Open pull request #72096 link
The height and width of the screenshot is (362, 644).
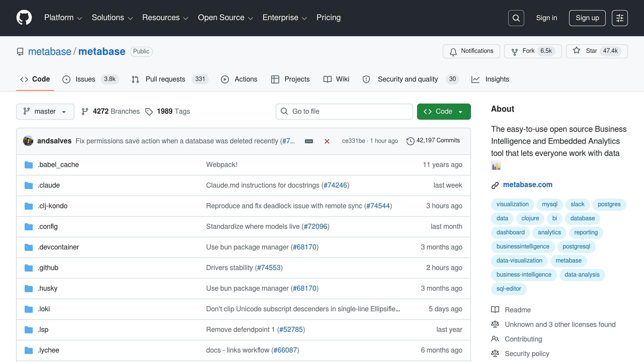315,227
